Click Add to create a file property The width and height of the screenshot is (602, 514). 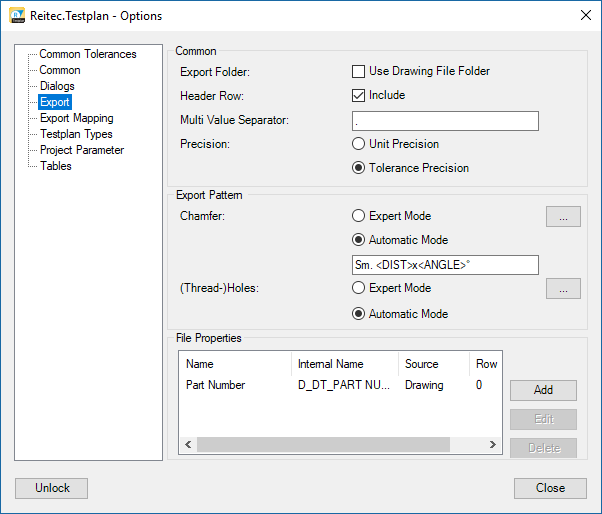coord(543,390)
